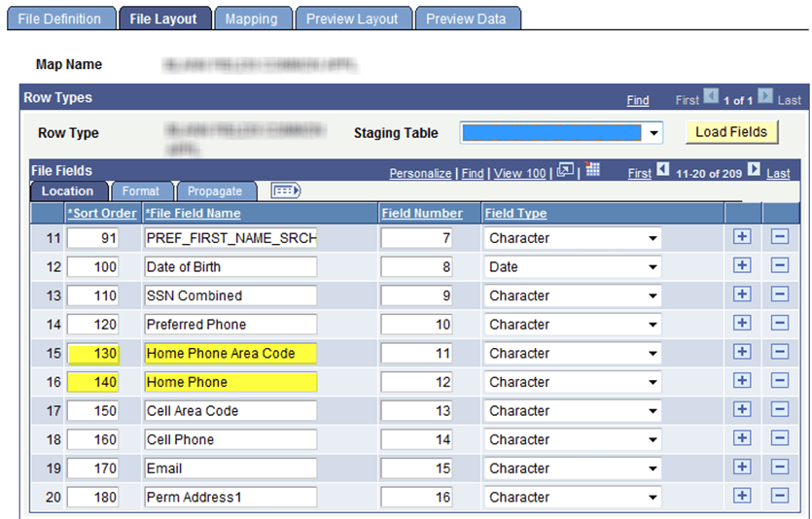Open the Preview Data tab

click(x=468, y=18)
